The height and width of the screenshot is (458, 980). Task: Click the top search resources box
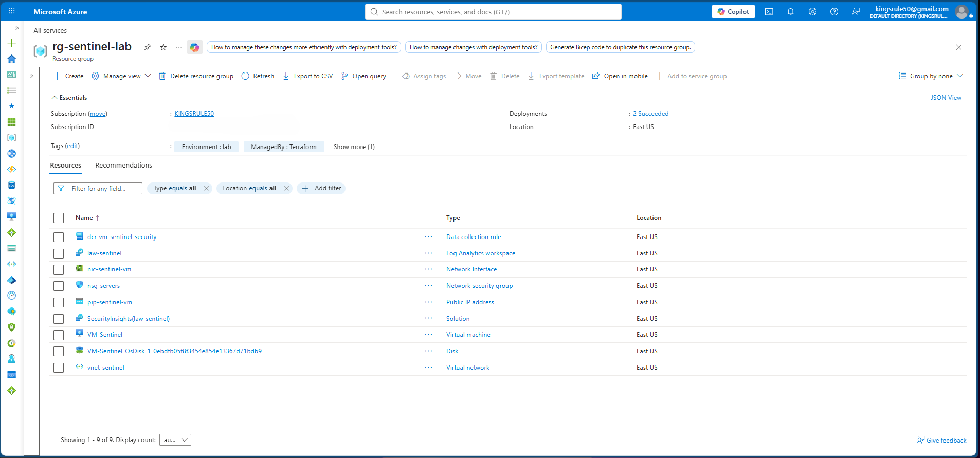pos(493,12)
